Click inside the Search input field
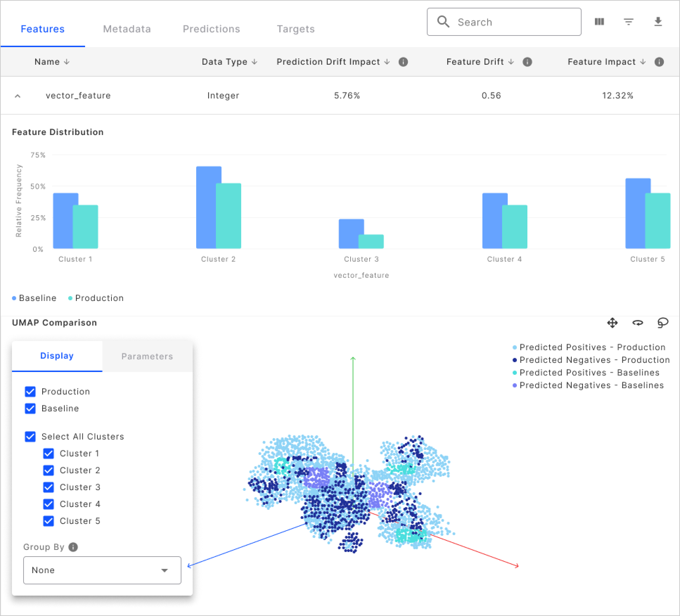This screenshot has width=680, height=616. coord(499,21)
